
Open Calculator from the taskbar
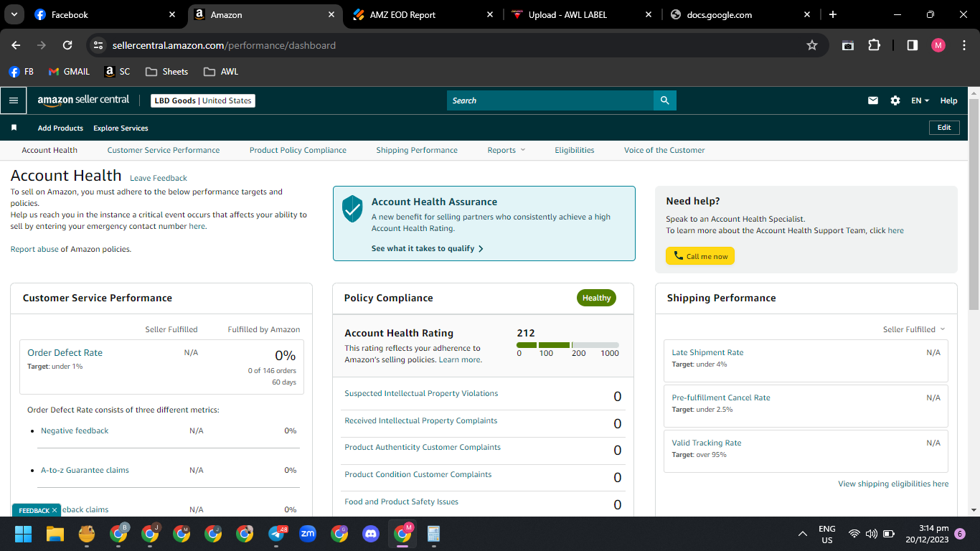tap(433, 534)
